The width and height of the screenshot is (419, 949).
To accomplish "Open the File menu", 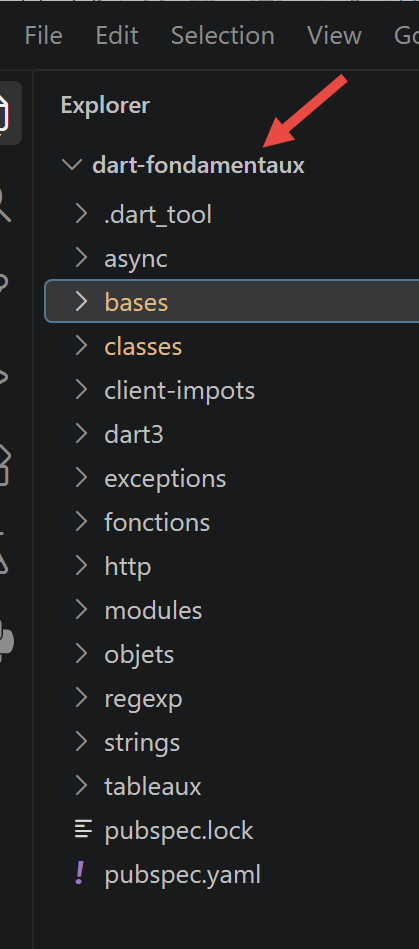I will click(x=44, y=36).
